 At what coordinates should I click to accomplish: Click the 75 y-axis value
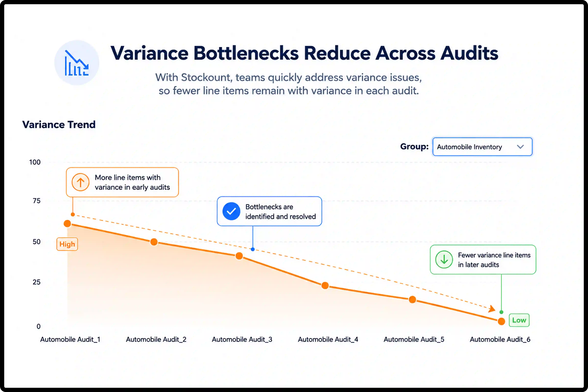(x=36, y=201)
